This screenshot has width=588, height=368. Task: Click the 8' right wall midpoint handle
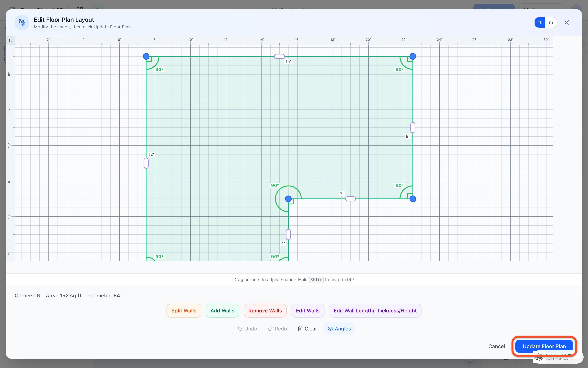tap(413, 128)
